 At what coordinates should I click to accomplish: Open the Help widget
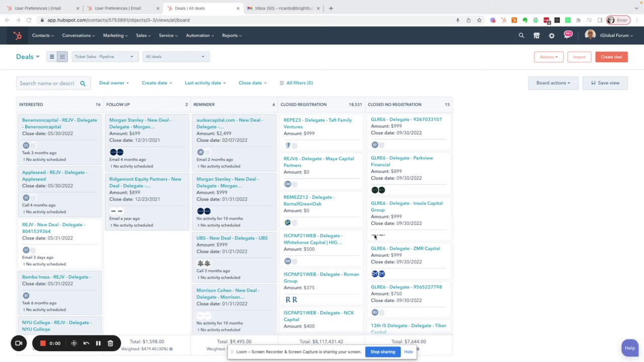coord(630,348)
